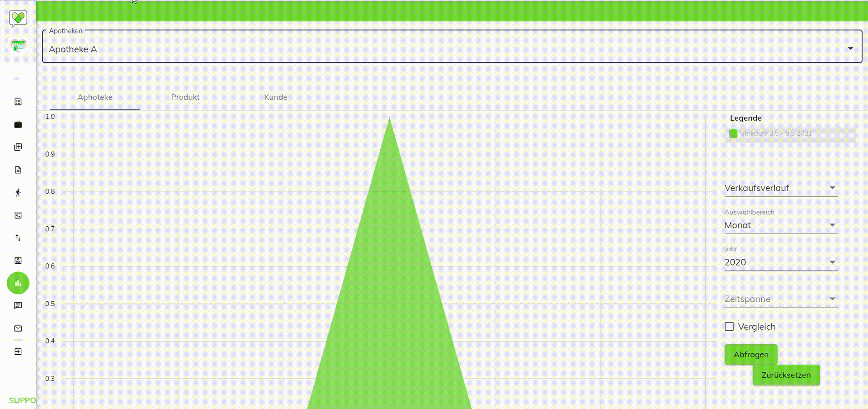Click the Zurücksetzen button
Screen dimensions: 868x409
(x=786, y=375)
